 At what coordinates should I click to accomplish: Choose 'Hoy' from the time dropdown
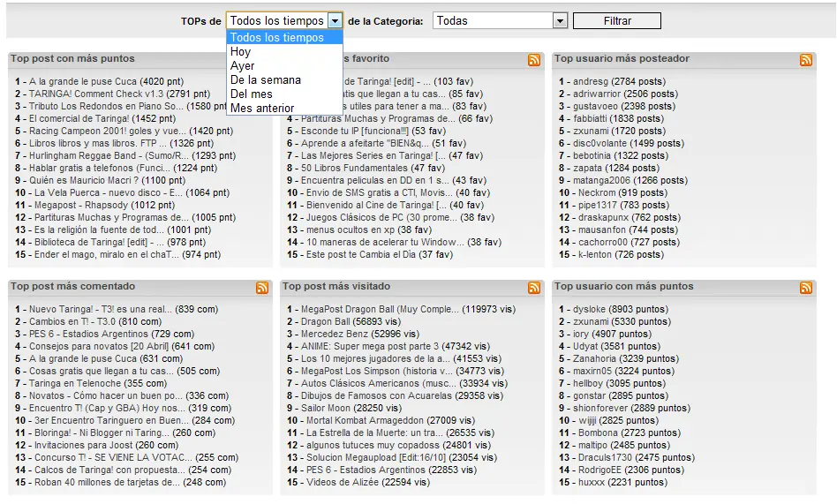click(284, 52)
